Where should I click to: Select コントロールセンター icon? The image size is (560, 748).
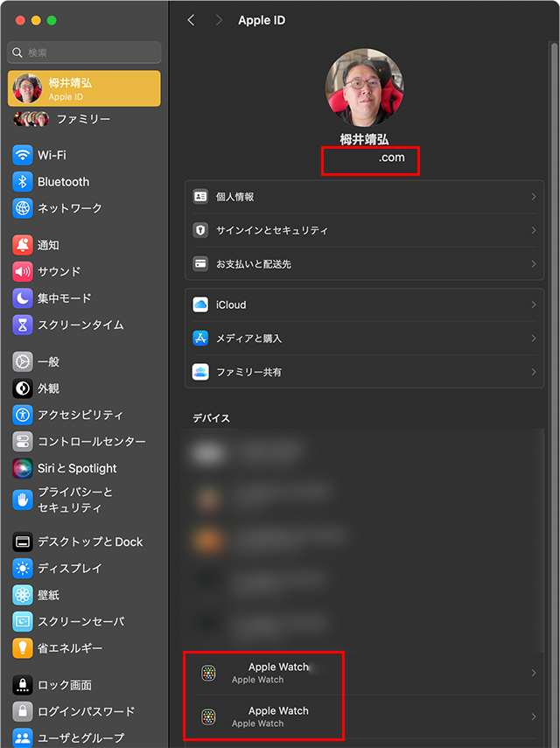[x=23, y=442]
